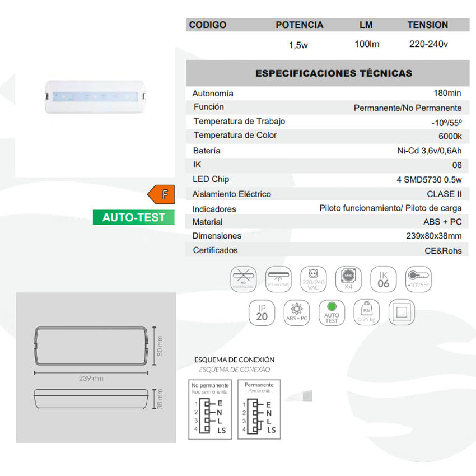Click the '239 mm' width dimension label

click(91, 379)
